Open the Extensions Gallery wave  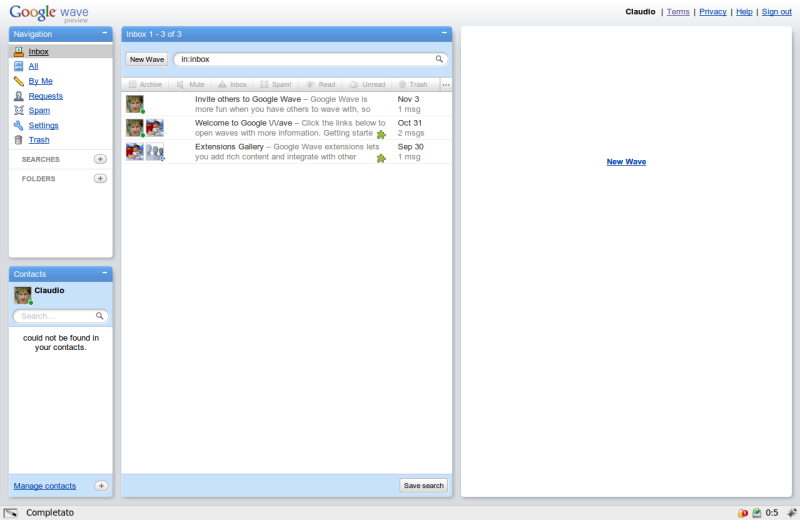(286, 152)
